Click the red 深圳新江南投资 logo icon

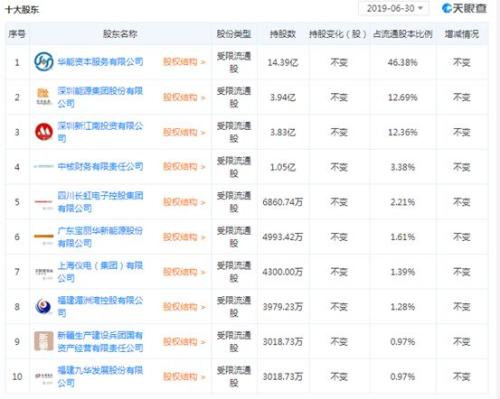pyautogui.click(x=44, y=132)
